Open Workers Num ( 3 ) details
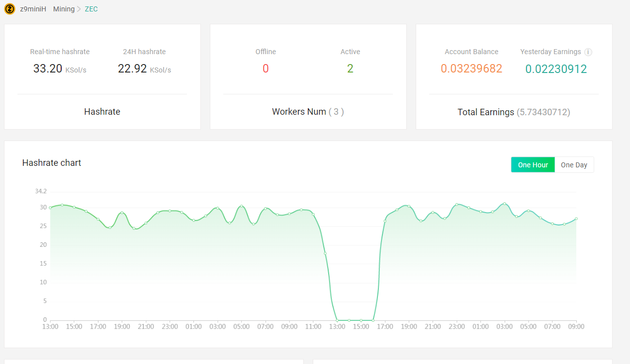Screen dimensions: 630x364 click(x=307, y=111)
